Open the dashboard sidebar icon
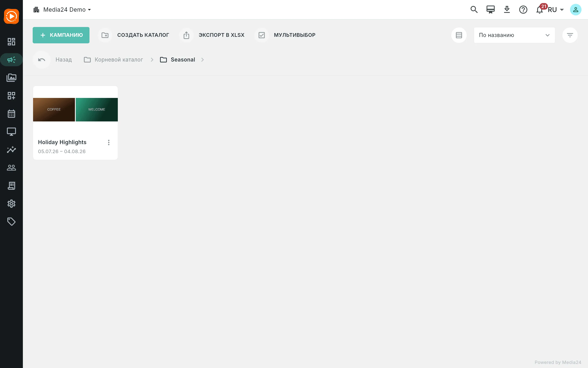 [x=11, y=42]
